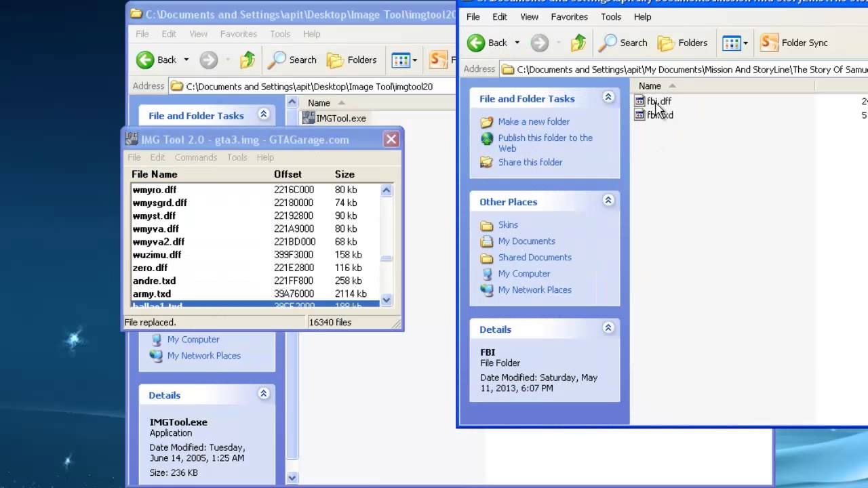Image resolution: width=868 pixels, height=488 pixels.
Task: Open My Documents in FBI window Other Places
Action: pyautogui.click(x=526, y=241)
